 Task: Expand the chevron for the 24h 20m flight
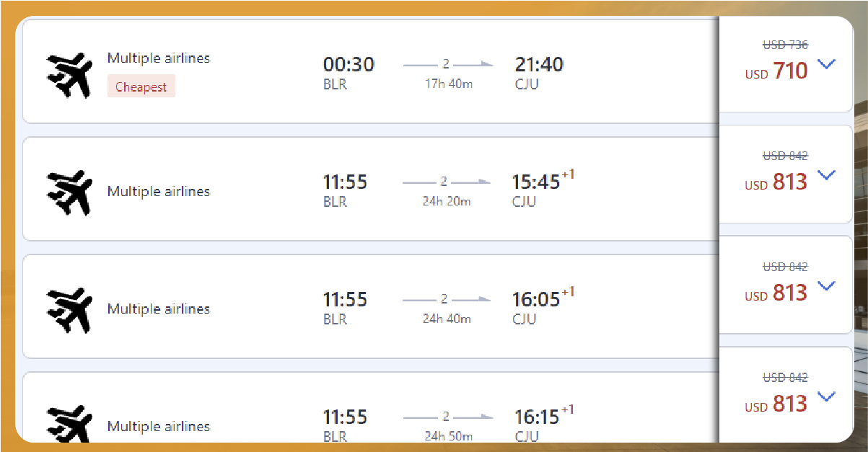point(827,175)
